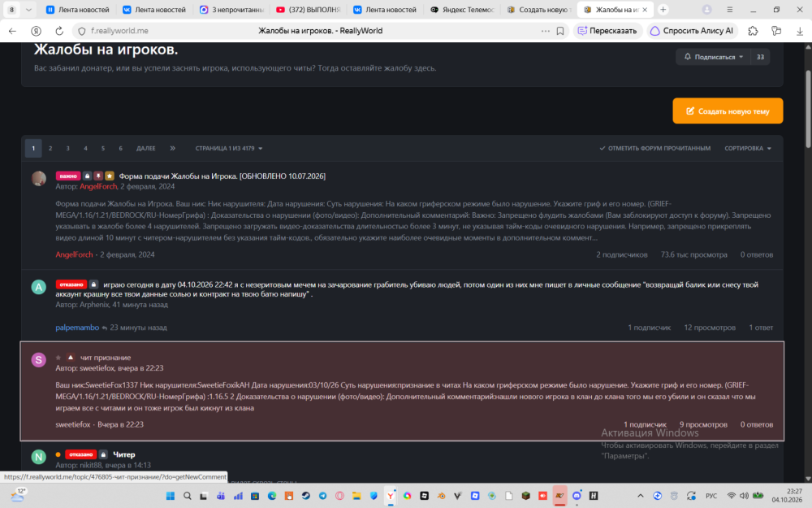Open Windows taskbar search
812x508 pixels.
coord(187,496)
